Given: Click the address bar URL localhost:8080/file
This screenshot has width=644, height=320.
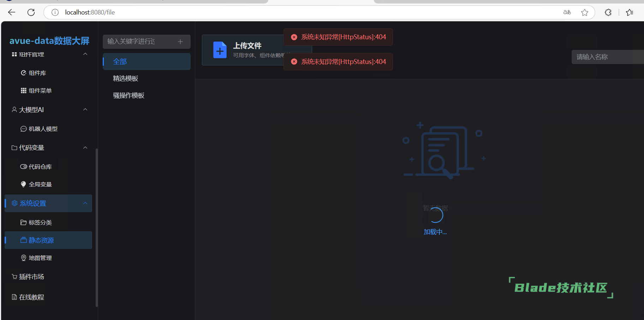Looking at the screenshot, I should pyautogui.click(x=90, y=12).
